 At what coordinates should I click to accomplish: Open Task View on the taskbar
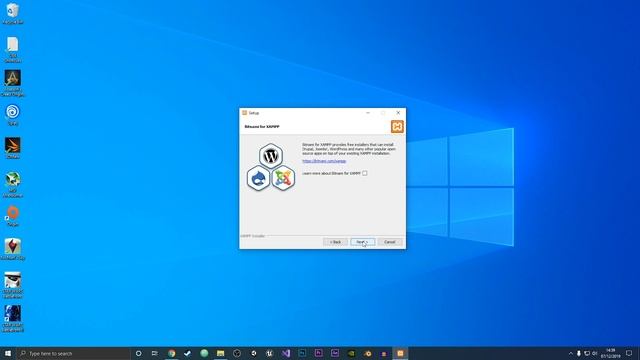tap(155, 353)
